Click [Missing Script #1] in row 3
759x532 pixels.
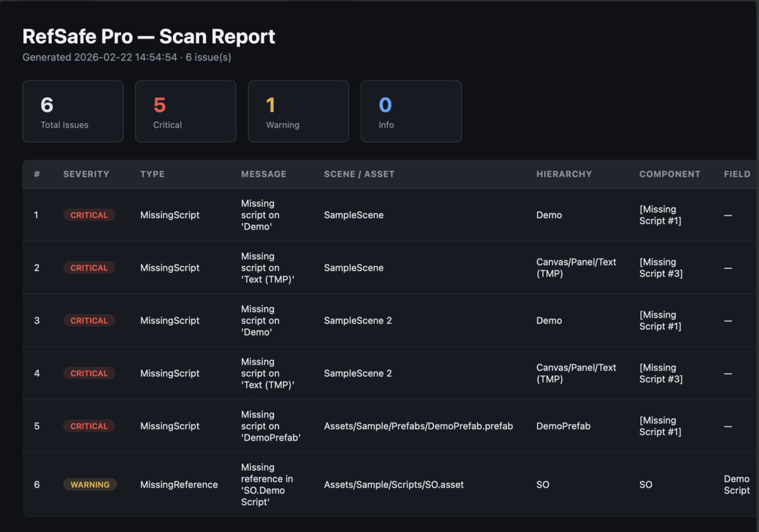(x=661, y=321)
